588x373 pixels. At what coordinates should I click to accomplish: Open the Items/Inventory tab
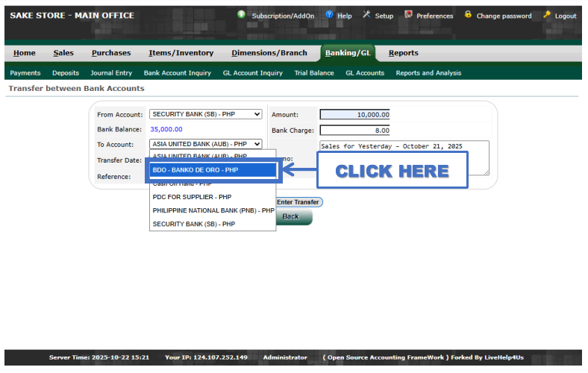click(181, 53)
